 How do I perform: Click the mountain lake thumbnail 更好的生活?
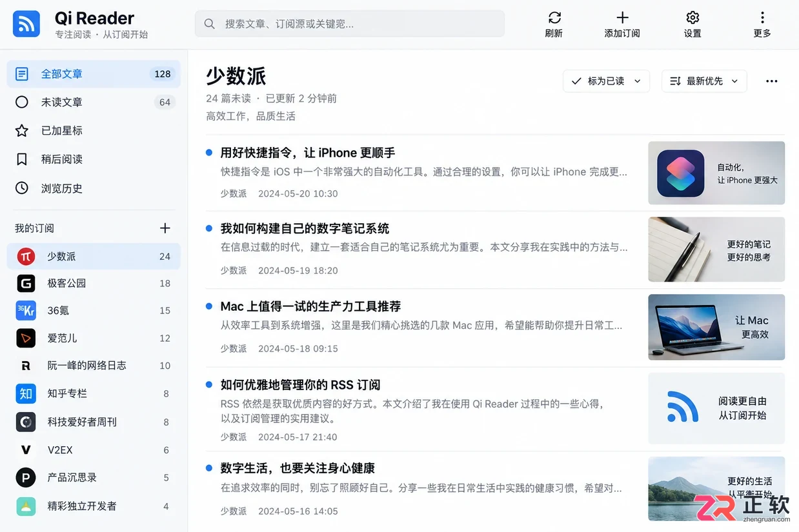click(x=716, y=489)
